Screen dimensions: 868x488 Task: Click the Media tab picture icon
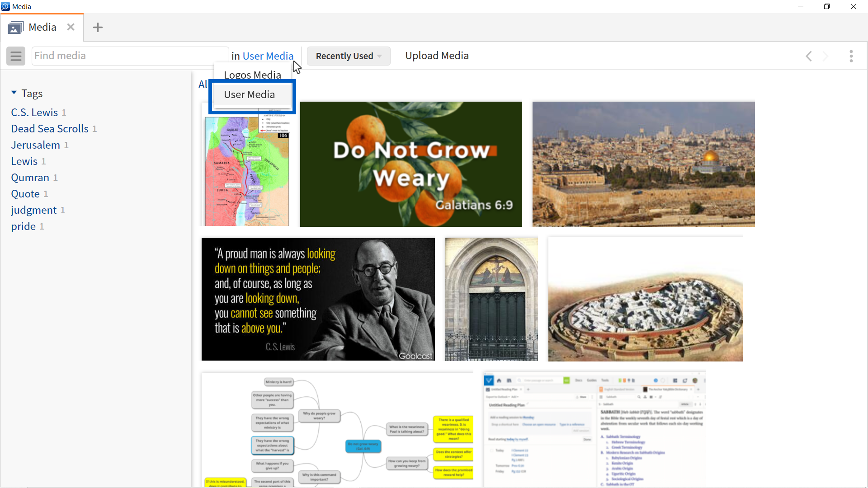pyautogui.click(x=15, y=28)
